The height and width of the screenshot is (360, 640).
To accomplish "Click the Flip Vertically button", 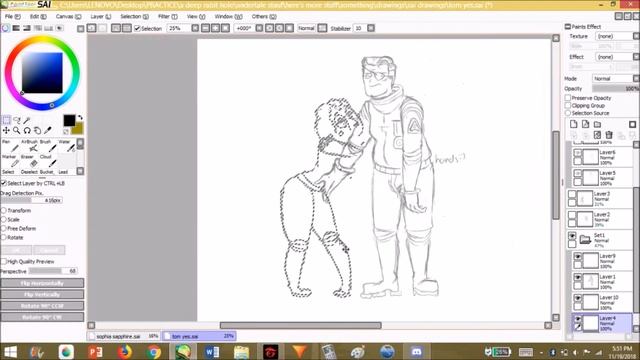I will [42, 294].
